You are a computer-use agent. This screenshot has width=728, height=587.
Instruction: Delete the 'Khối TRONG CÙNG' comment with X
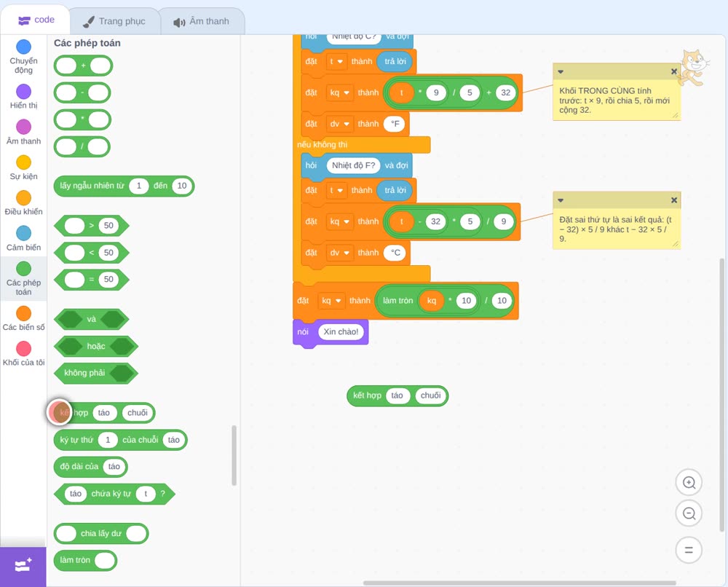(x=673, y=71)
